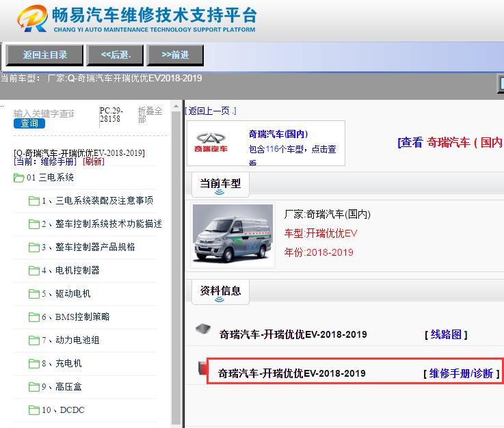Click 车型:开瑞优优EV text

[321, 233]
